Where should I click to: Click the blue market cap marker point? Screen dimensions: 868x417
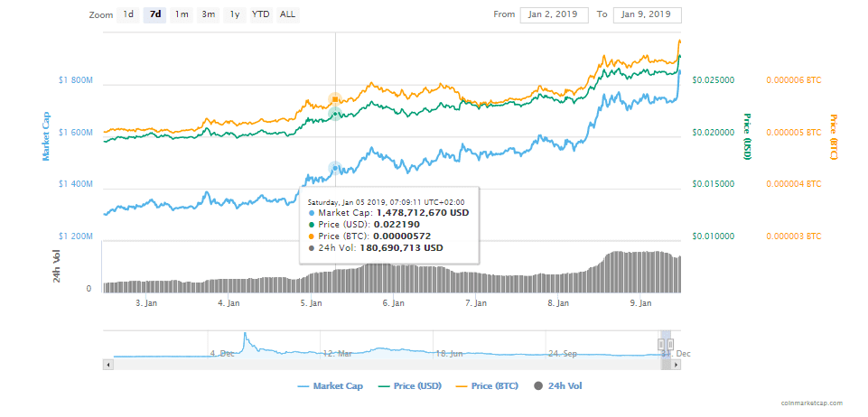pyautogui.click(x=335, y=168)
